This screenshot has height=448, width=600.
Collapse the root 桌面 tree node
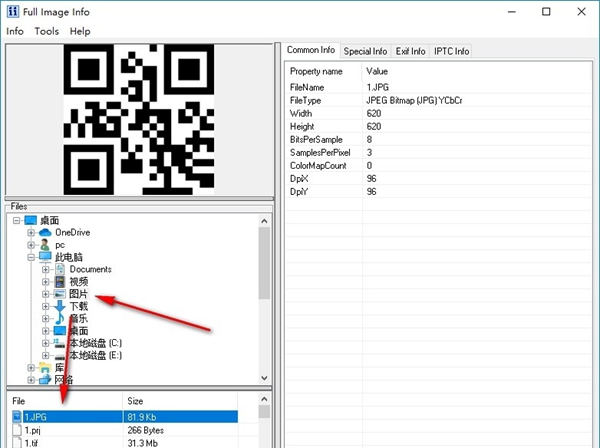(x=16, y=220)
